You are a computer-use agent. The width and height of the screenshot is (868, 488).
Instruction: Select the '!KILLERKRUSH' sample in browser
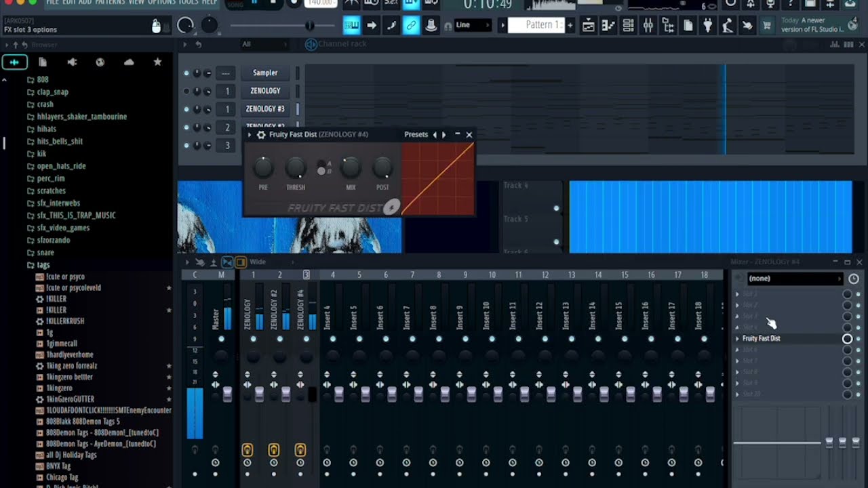[74, 321]
